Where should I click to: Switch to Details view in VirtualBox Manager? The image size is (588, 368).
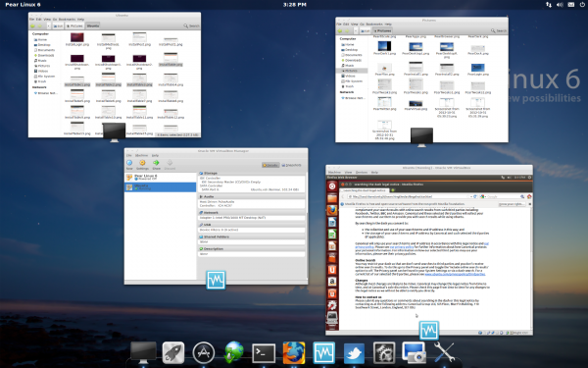coord(270,165)
